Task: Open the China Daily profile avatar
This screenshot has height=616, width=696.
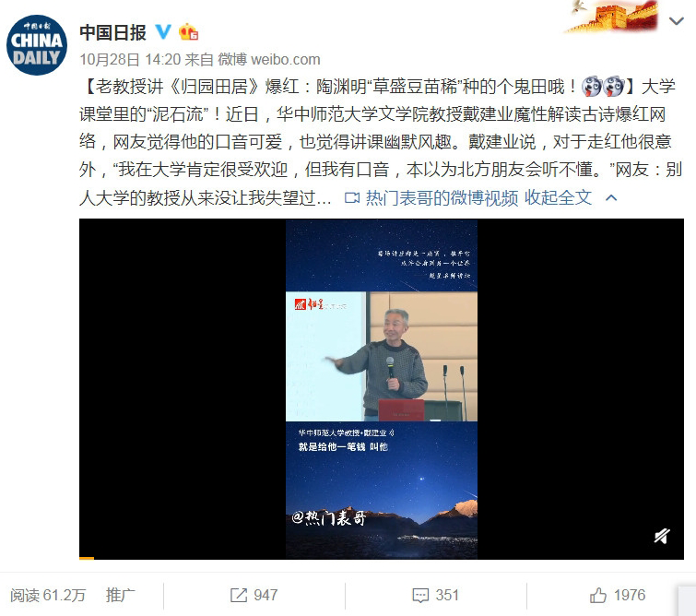Action: tap(37, 45)
